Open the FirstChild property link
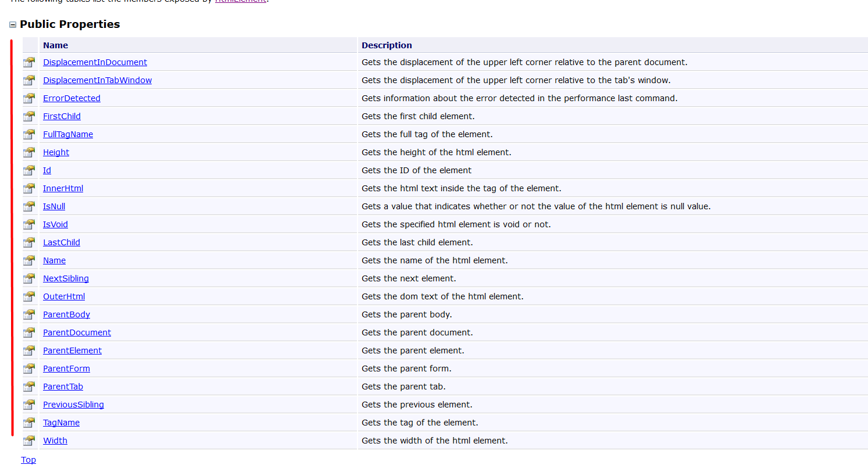868x465 pixels. [x=62, y=116]
